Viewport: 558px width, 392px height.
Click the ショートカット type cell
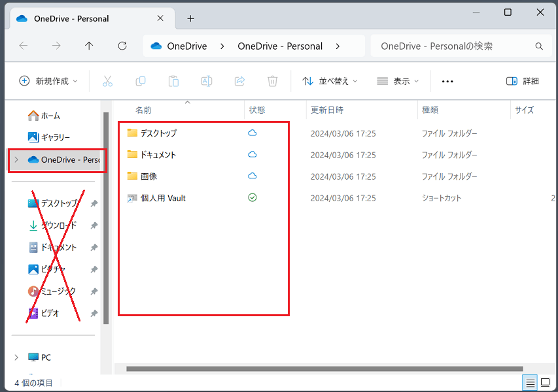442,198
